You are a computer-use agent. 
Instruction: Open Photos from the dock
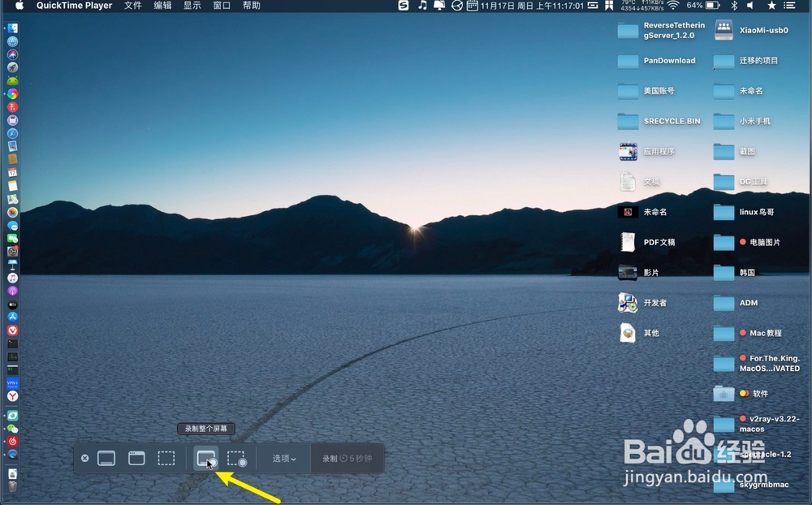coord(12,212)
